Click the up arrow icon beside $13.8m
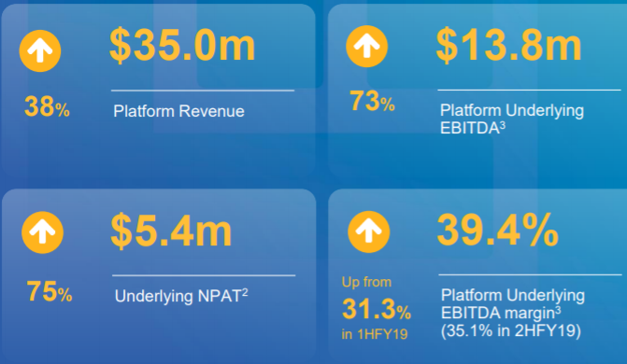The height and width of the screenshot is (364, 627). (x=366, y=47)
